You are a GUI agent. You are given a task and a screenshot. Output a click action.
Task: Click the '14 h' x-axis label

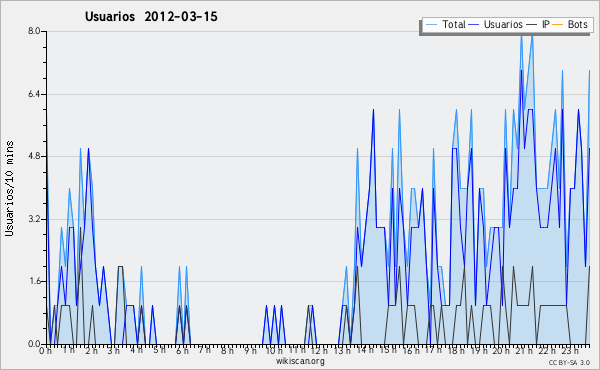coord(365,350)
